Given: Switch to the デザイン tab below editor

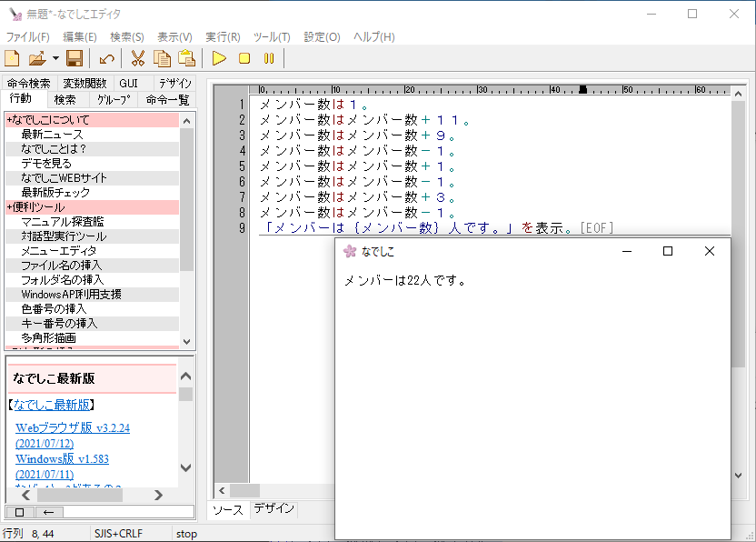Looking at the screenshot, I should [x=274, y=509].
